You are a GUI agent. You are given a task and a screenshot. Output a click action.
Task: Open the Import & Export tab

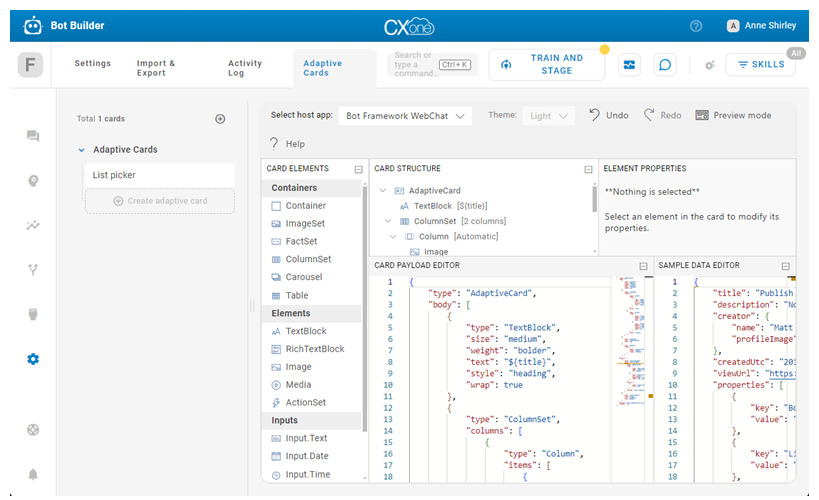point(156,68)
